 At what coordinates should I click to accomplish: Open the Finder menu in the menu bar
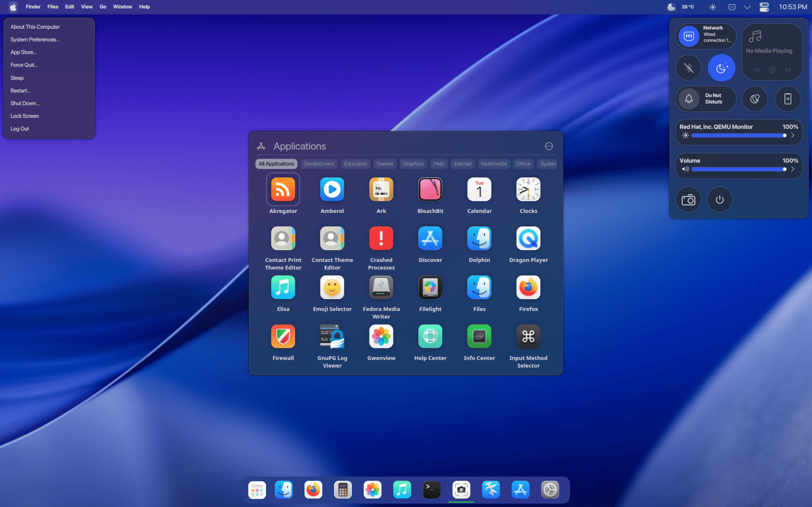coord(33,7)
